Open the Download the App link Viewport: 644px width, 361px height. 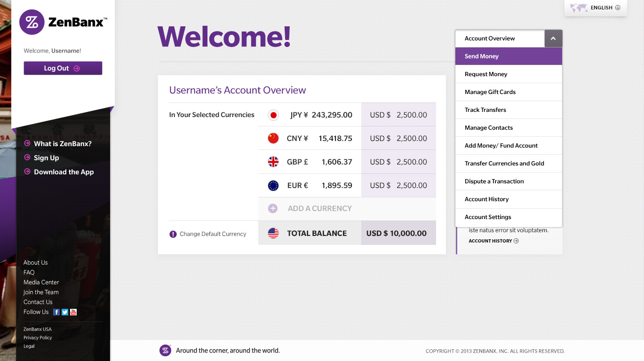tap(64, 172)
